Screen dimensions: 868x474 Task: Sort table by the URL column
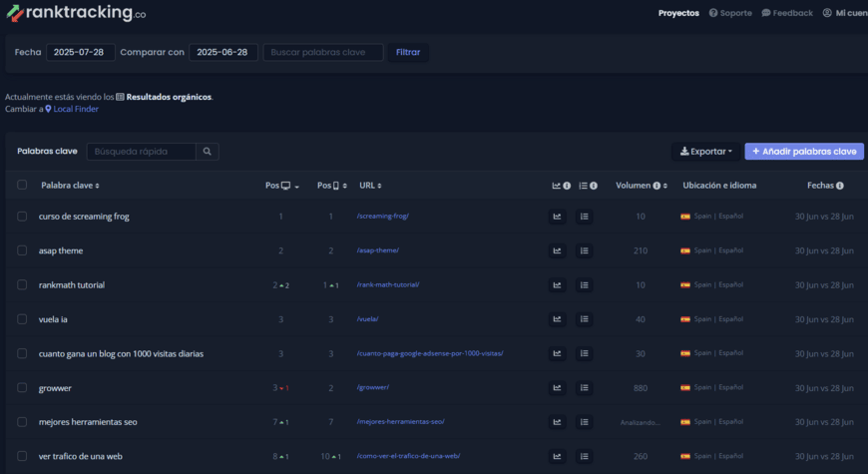(x=370, y=186)
